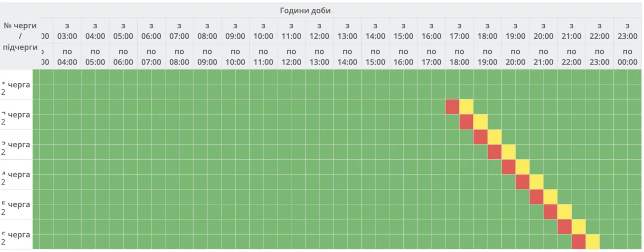Select the "по 18:00" column header
Screen dimensions: 644x252
pyautogui.click(x=459, y=57)
